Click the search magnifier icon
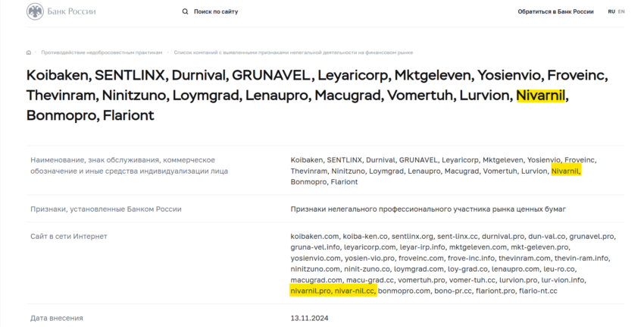644x327 pixels. coord(185,11)
